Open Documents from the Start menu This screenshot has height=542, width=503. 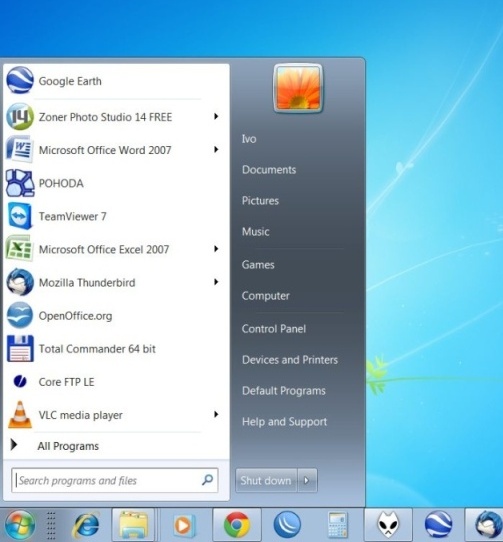click(x=269, y=170)
